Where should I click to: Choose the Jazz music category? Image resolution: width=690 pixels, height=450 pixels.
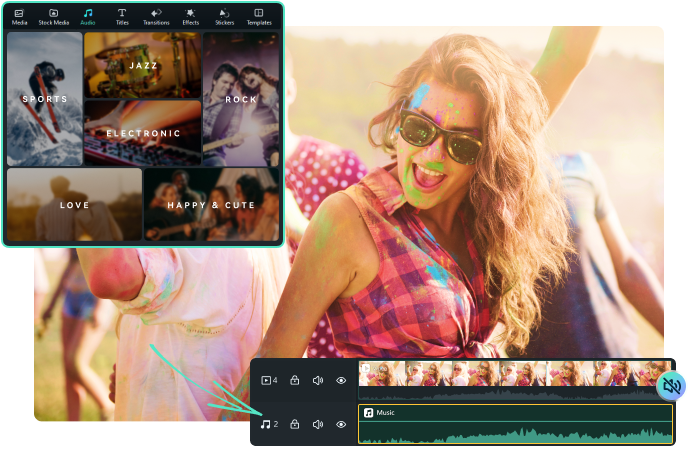143,65
